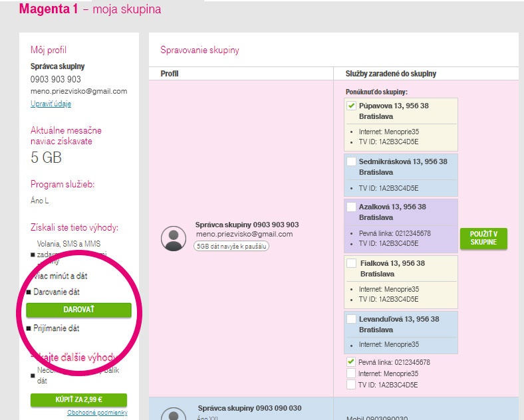Click Internet: Menoprie35 under Levanduľová 13
The width and height of the screenshot is (524, 420).
click(388, 344)
